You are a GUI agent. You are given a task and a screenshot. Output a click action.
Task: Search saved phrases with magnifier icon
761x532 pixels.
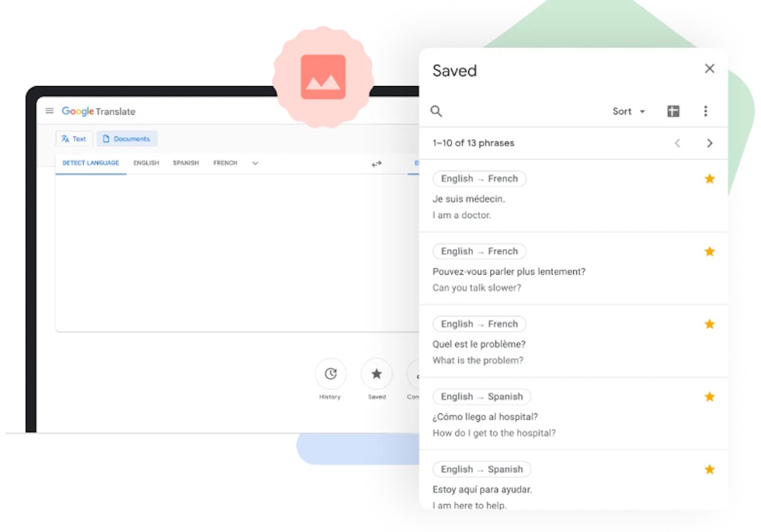pos(436,111)
